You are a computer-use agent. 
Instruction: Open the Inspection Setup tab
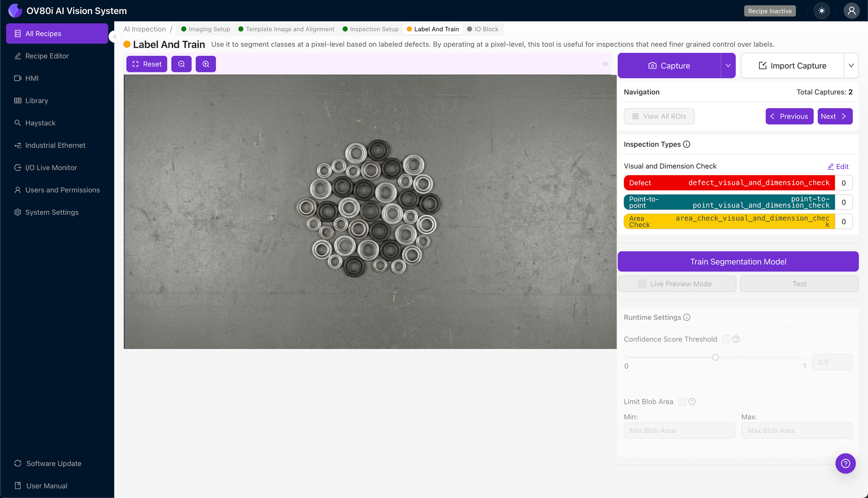point(370,29)
